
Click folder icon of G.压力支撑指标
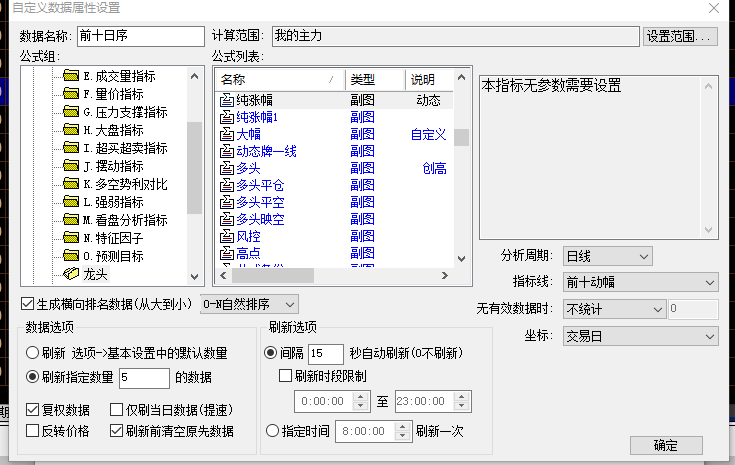pos(71,111)
